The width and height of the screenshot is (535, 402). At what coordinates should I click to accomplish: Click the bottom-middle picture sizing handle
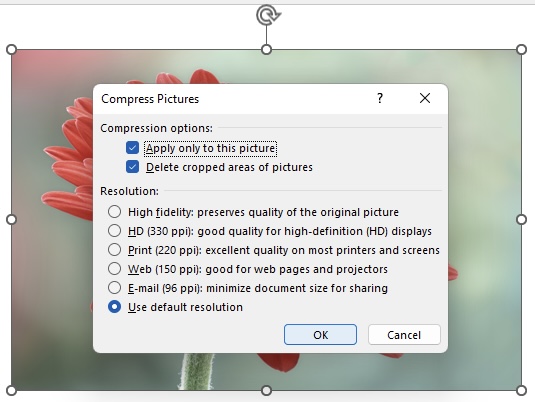pos(266,390)
